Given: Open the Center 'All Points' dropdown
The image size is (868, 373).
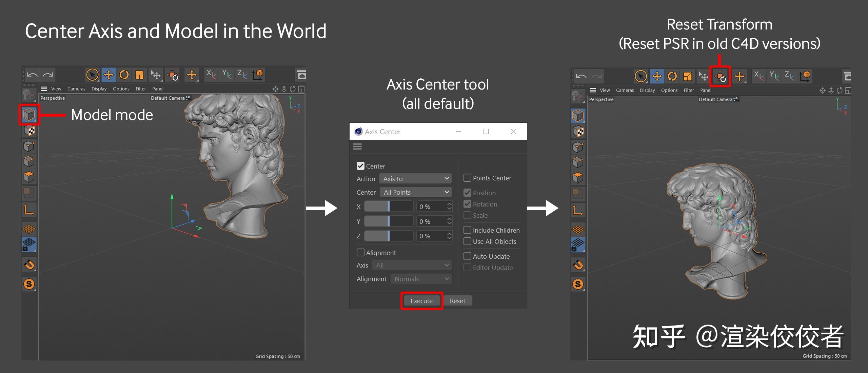Looking at the screenshot, I should point(415,192).
